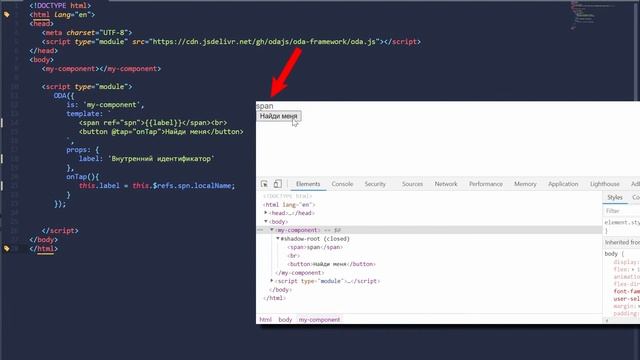The image size is (640, 360).
Task: Collapse the body node in DOM tree
Action: pyautogui.click(x=266, y=222)
